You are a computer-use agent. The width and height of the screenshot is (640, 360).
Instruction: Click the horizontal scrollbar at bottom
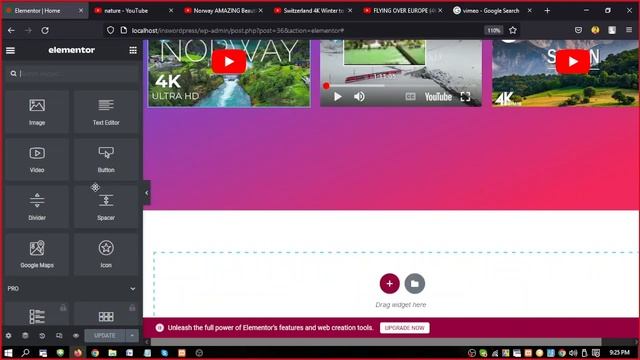point(376,342)
